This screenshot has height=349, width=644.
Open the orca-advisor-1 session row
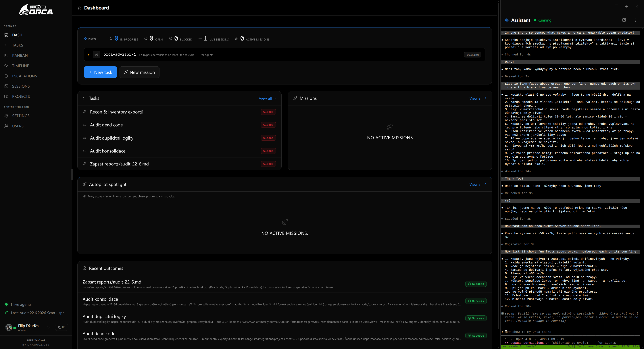[x=285, y=55]
